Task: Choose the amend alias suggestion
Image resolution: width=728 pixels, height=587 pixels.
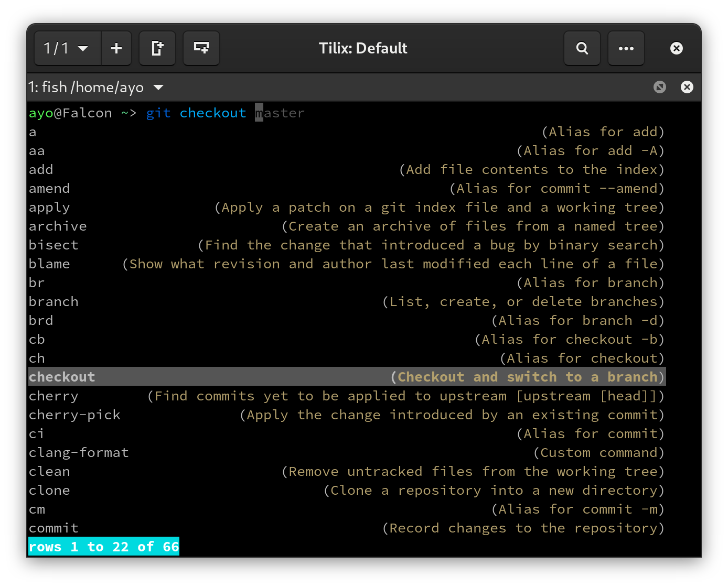Action: point(49,188)
